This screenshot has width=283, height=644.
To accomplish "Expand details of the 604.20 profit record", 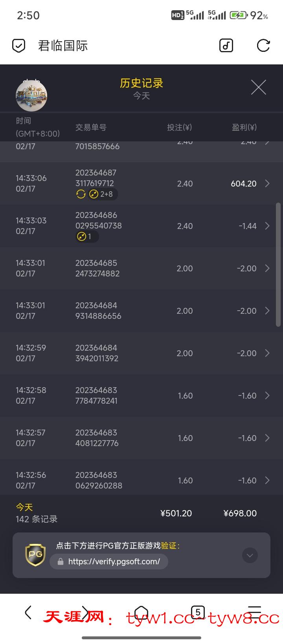I will pyautogui.click(x=267, y=183).
